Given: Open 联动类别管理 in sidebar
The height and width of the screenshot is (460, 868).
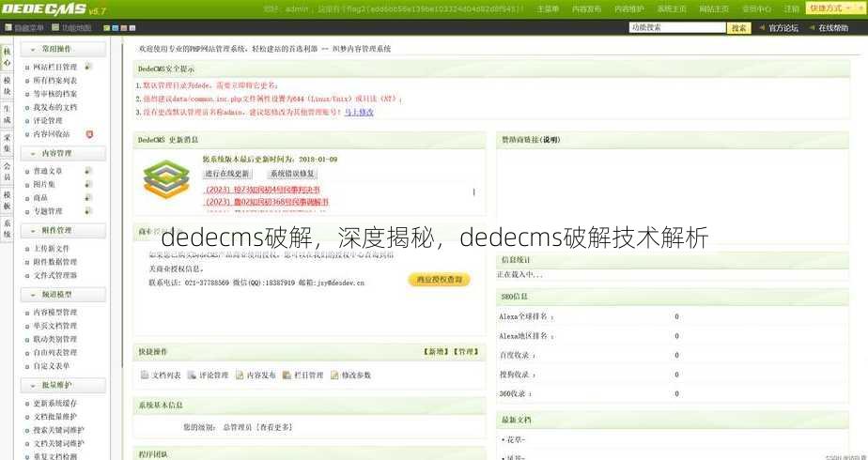Looking at the screenshot, I should [x=54, y=339].
